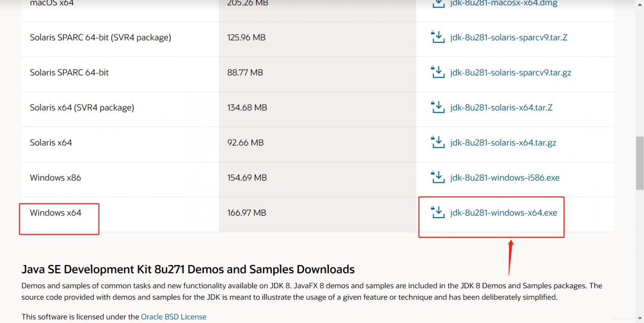Image resolution: width=644 pixels, height=323 pixels.
Task: Click download icon for solaris-sparcv9.tar.Z
Action: pyautogui.click(x=438, y=37)
